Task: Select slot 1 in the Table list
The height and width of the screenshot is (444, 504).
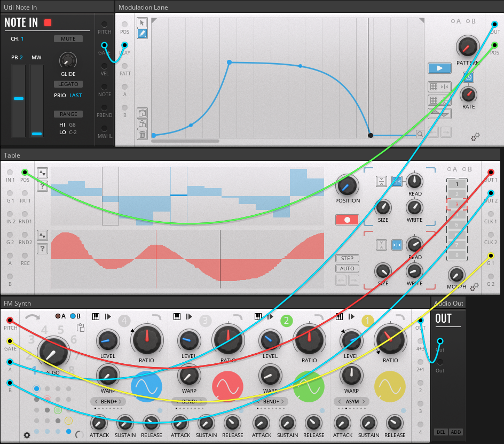Action: coord(456,184)
